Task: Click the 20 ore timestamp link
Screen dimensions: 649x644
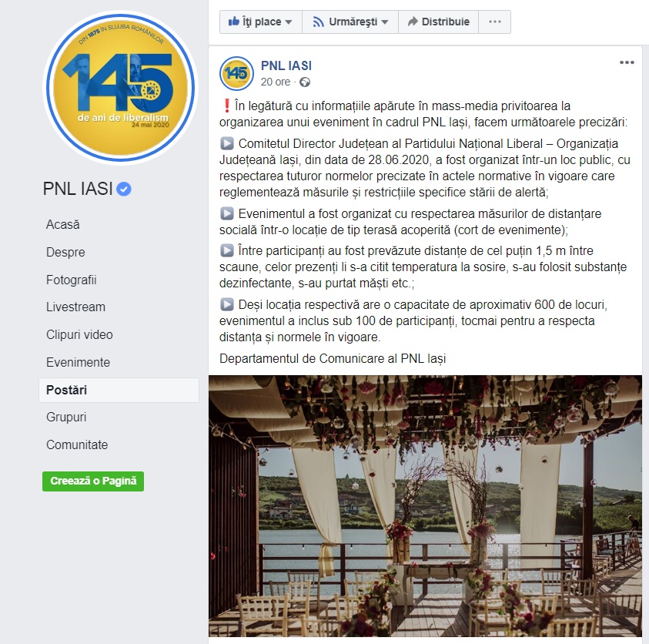Action: point(276,82)
